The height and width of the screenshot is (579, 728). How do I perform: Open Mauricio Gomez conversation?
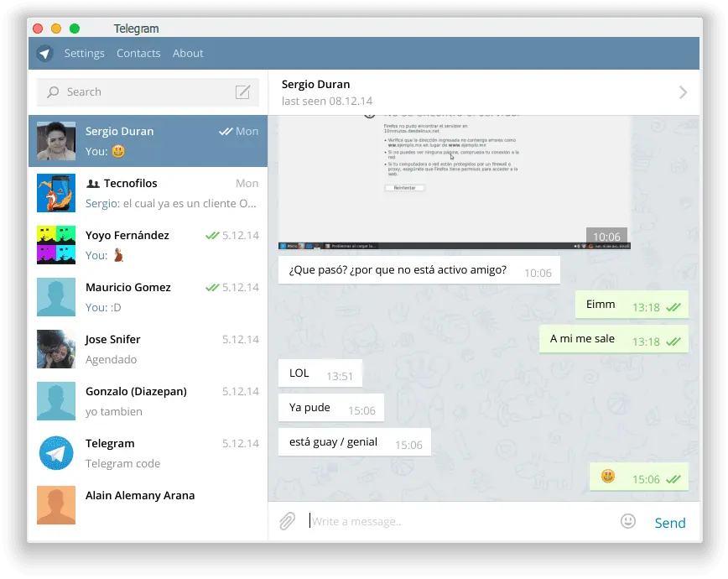coord(148,297)
